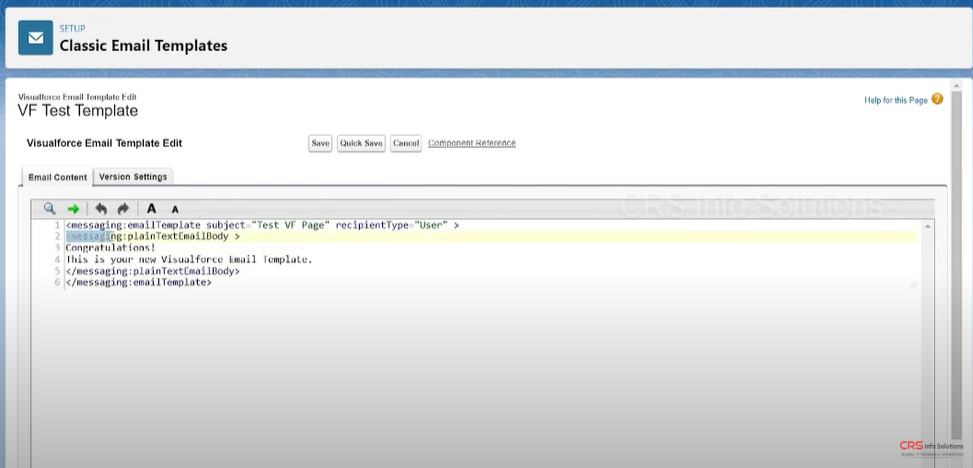The width and height of the screenshot is (973, 468).
Task: Open the Component Reference link
Action: click(472, 143)
